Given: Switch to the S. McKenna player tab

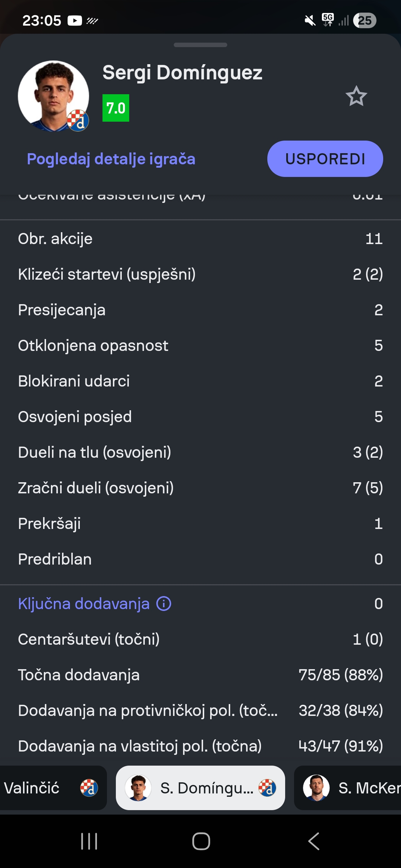Looking at the screenshot, I should [348, 788].
